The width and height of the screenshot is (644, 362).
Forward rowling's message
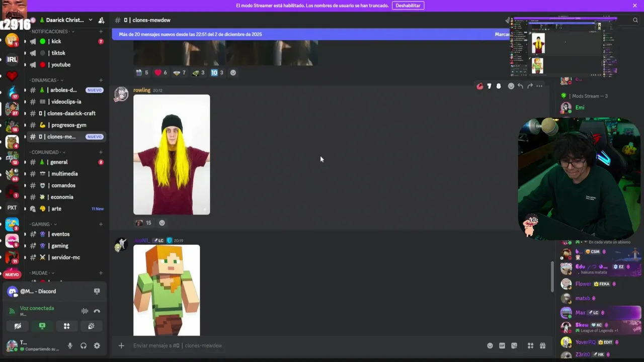[530, 86]
